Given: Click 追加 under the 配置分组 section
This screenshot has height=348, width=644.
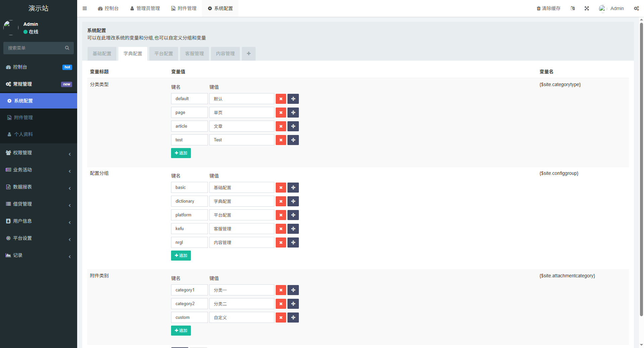Looking at the screenshot, I should (x=181, y=255).
